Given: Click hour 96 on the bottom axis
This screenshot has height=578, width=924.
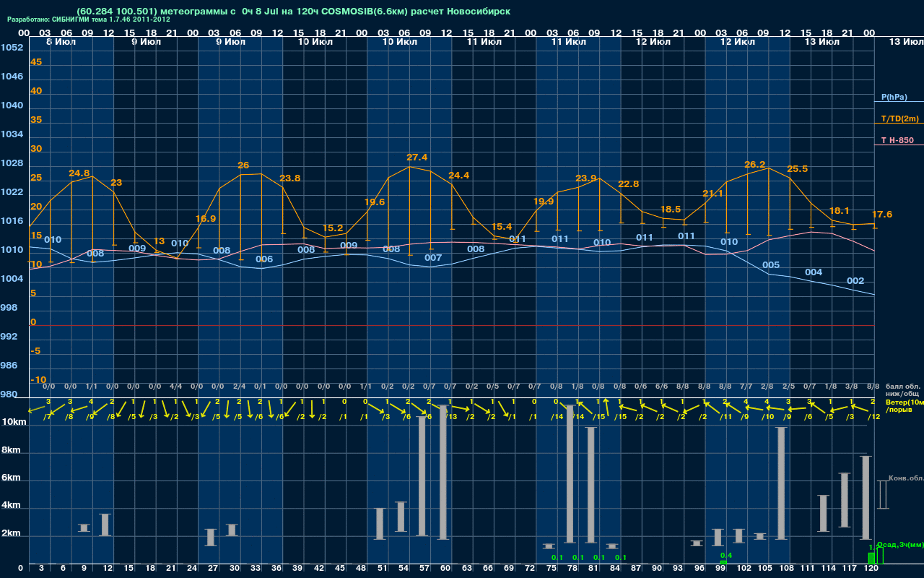Looking at the screenshot, I should pyautogui.click(x=699, y=569).
